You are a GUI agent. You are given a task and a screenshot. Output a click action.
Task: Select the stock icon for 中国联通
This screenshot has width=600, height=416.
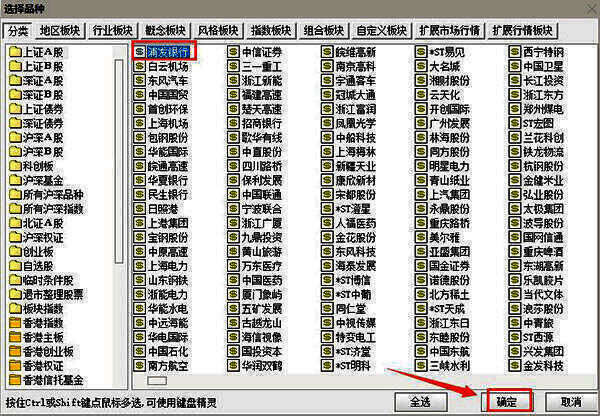point(233,194)
